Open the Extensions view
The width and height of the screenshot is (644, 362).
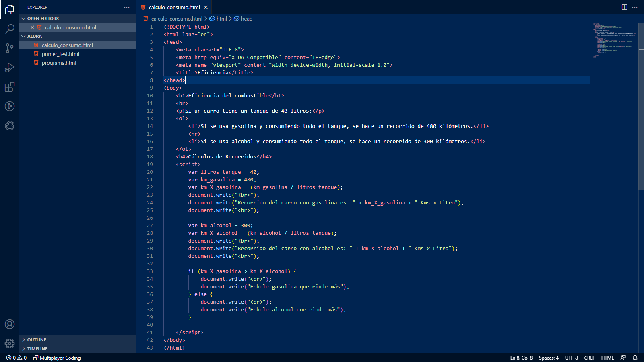(10, 87)
